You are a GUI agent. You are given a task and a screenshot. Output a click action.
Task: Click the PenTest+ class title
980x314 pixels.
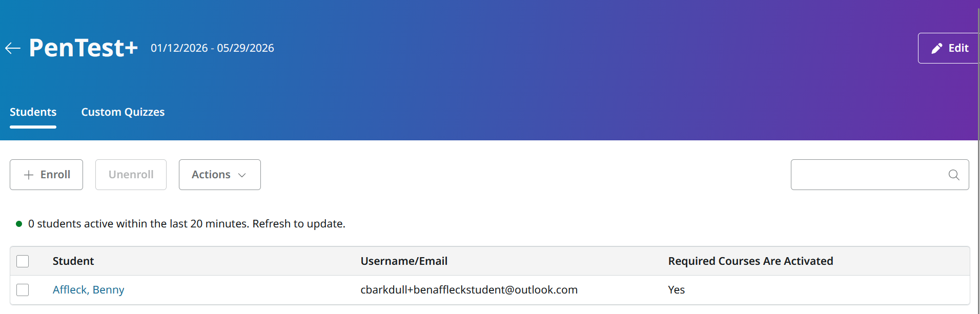click(x=84, y=48)
